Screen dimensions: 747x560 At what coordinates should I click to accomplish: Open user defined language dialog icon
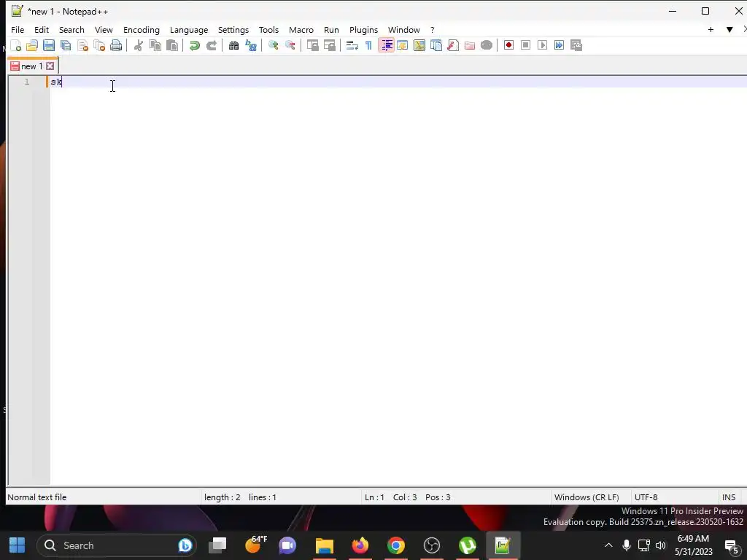click(403, 45)
